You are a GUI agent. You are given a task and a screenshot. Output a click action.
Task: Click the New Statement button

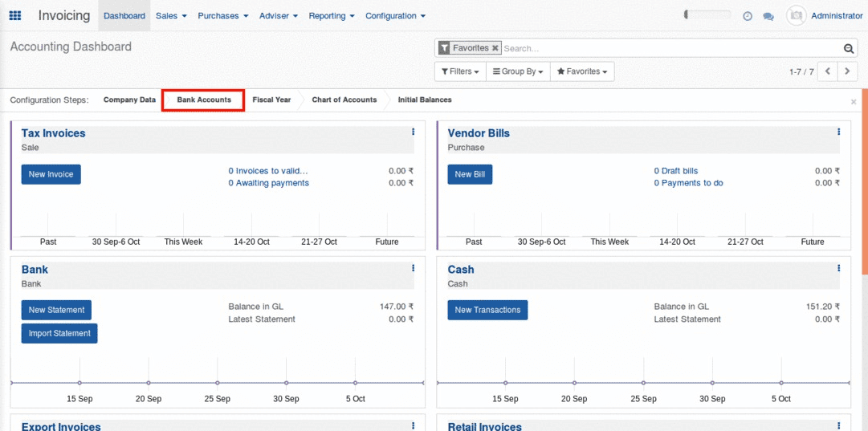(x=56, y=310)
